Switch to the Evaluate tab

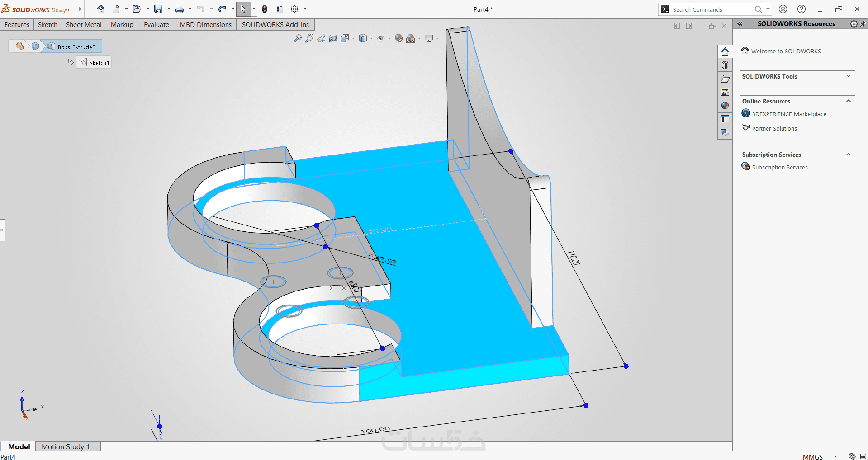pos(157,25)
